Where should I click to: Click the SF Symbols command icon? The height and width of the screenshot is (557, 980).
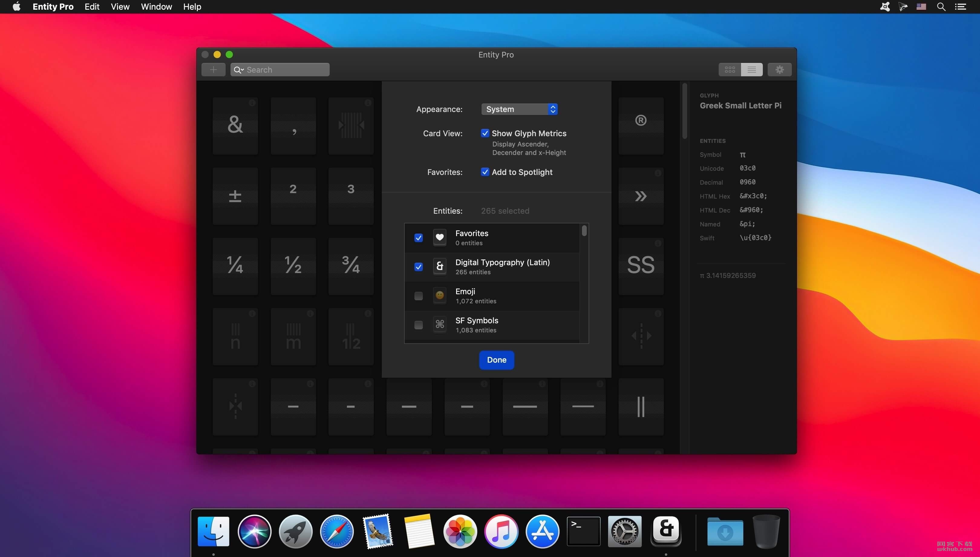pos(439,325)
